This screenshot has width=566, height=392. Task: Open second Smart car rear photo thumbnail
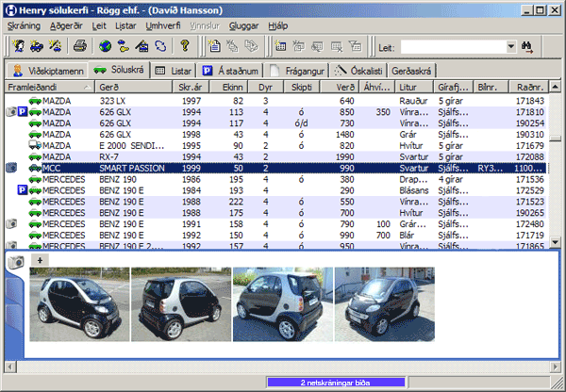pyautogui.click(x=181, y=304)
